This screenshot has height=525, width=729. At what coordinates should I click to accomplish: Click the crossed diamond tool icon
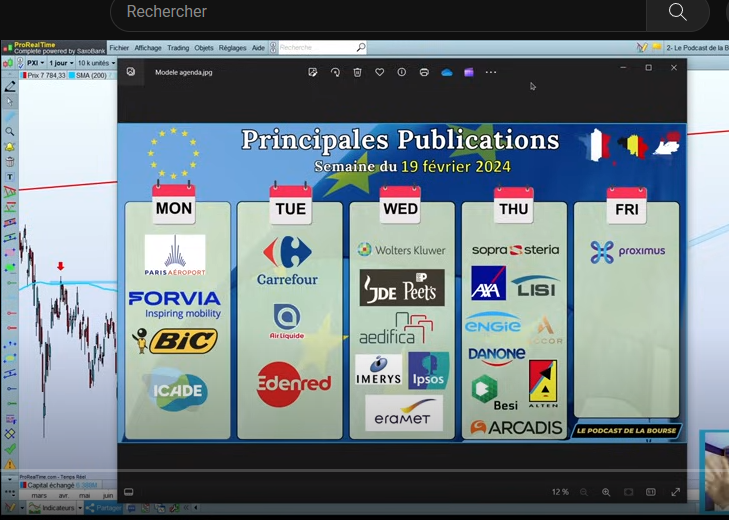(10, 434)
